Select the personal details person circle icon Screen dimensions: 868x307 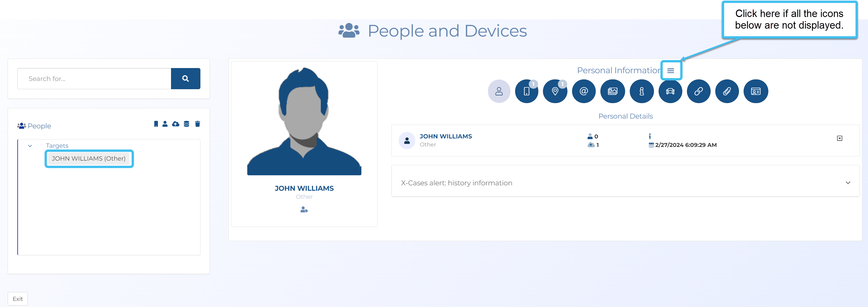coord(499,92)
